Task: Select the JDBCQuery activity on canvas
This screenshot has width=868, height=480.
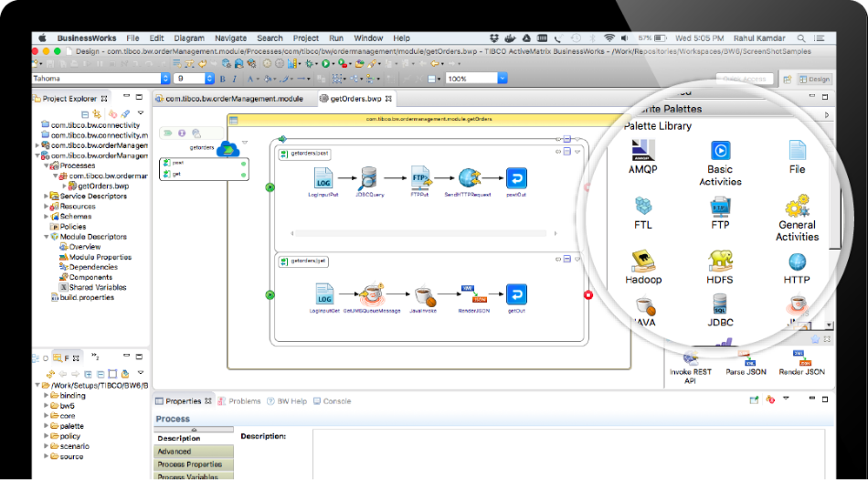Action: [368, 177]
